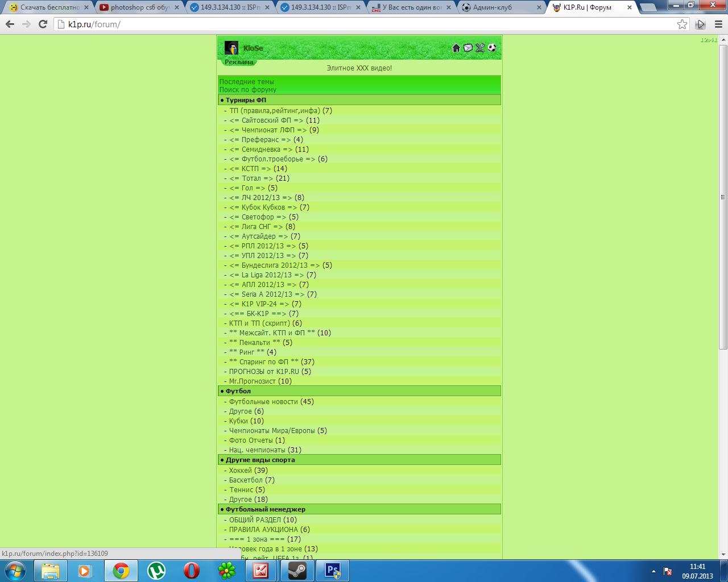Open the ПРОГНОЗЫ от K1P.RU subforum

tap(264, 372)
